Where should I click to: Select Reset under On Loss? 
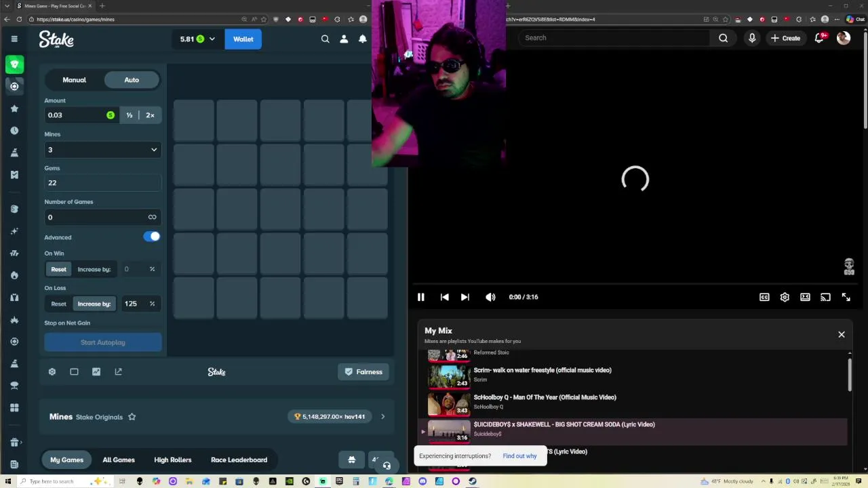pyautogui.click(x=58, y=304)
